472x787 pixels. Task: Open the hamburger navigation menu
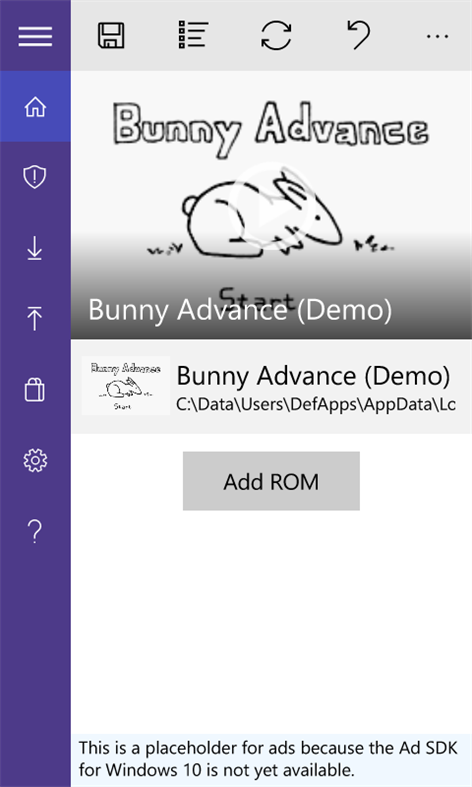(35, 36)
